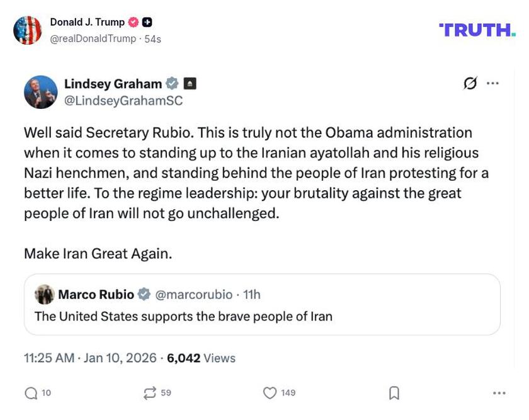Click Marco Rubio's verified badge
Image resolution: width=529 pixels, height=420 pixels.
tap(144, 294)
